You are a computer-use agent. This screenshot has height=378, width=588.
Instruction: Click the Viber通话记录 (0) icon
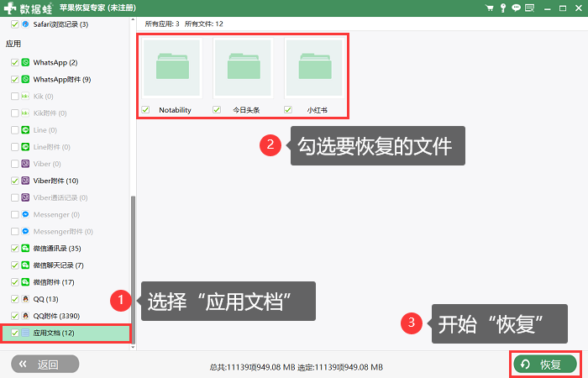25,197
